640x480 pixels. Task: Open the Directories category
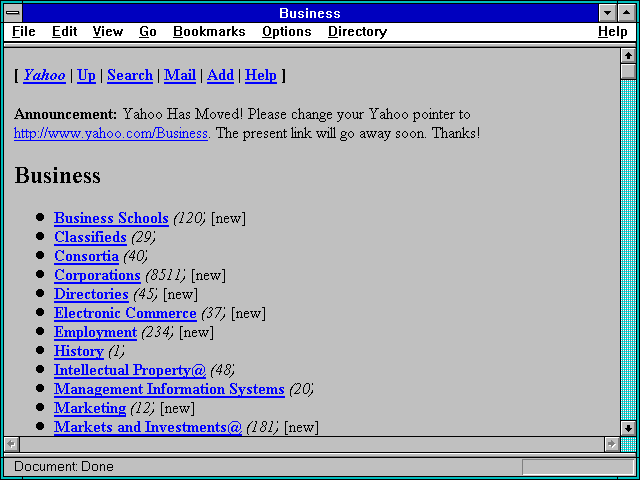tap(91, 294)
